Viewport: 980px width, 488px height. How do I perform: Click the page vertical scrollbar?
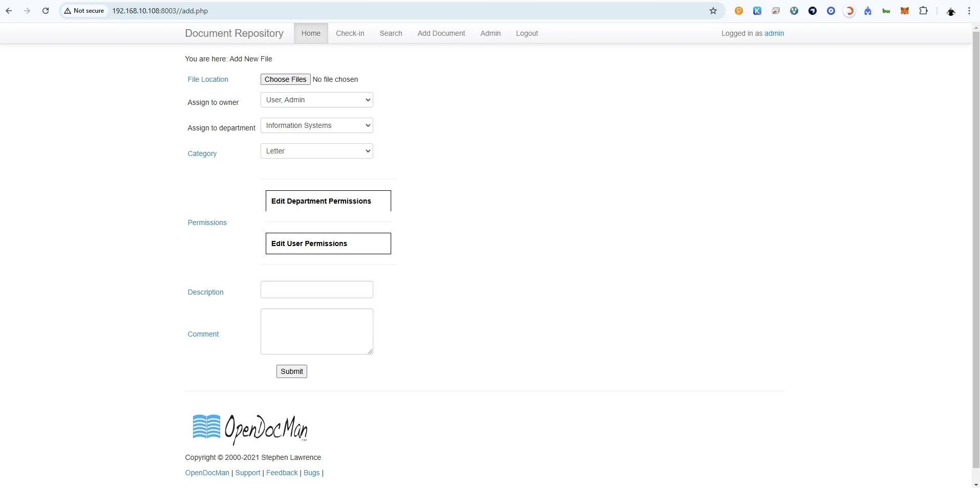tap(976, 250)
